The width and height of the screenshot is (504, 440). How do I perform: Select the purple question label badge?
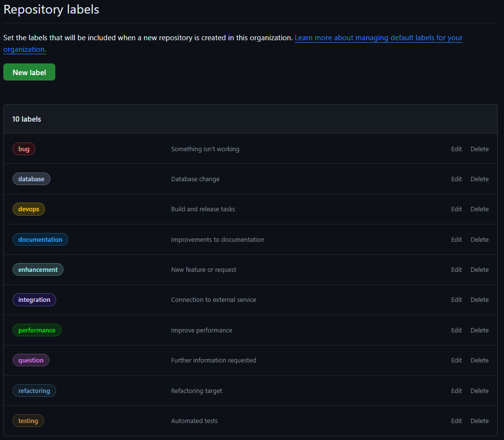tap(31, 360)
